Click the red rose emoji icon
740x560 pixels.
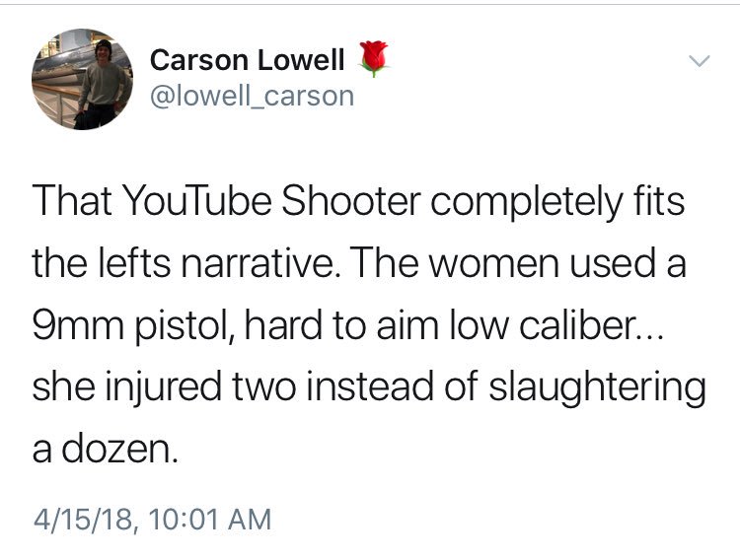click(374, 58)
